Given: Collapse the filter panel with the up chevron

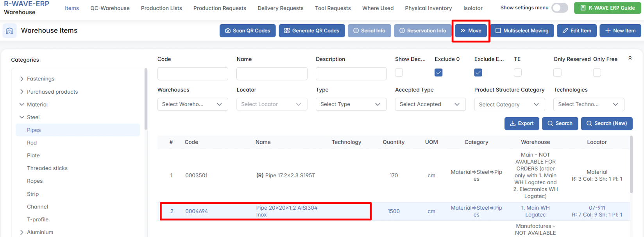Looking at the screenshot, I should pyautogui.click(x=630, y=58).
